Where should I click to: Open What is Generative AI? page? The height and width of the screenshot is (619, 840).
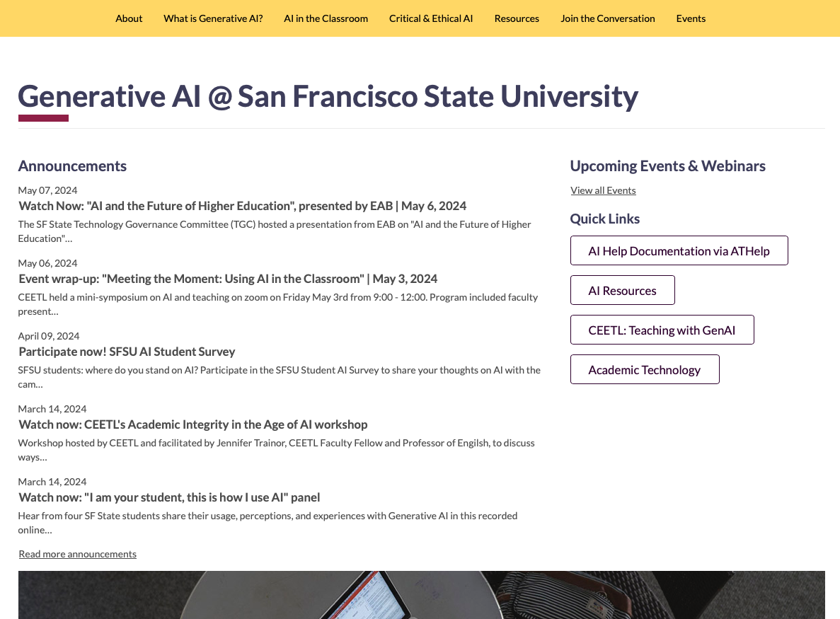tap(213, 18)
